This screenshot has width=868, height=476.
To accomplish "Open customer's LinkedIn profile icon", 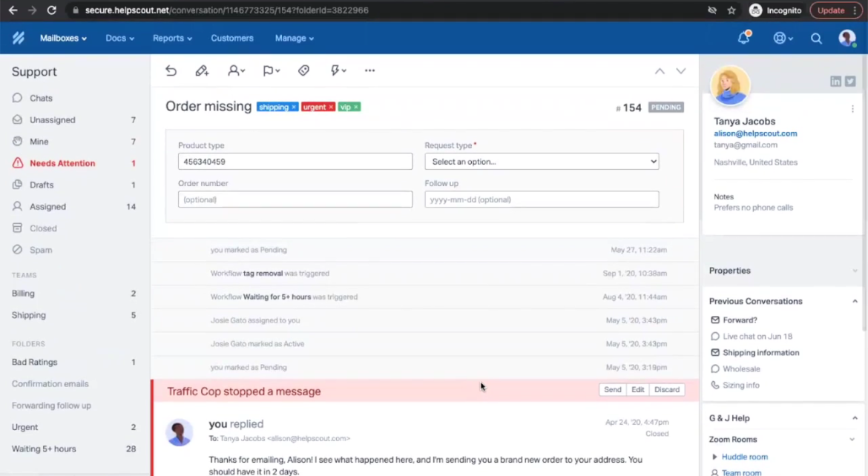I will pos(835,82).
